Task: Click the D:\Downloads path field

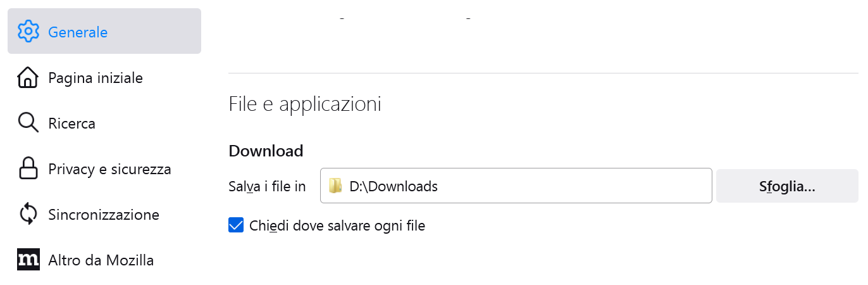Action: click(516, 186)
